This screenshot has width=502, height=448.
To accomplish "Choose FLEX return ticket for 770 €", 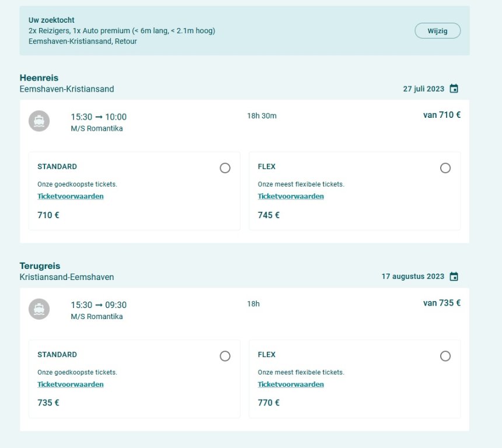I will [445, 356].
